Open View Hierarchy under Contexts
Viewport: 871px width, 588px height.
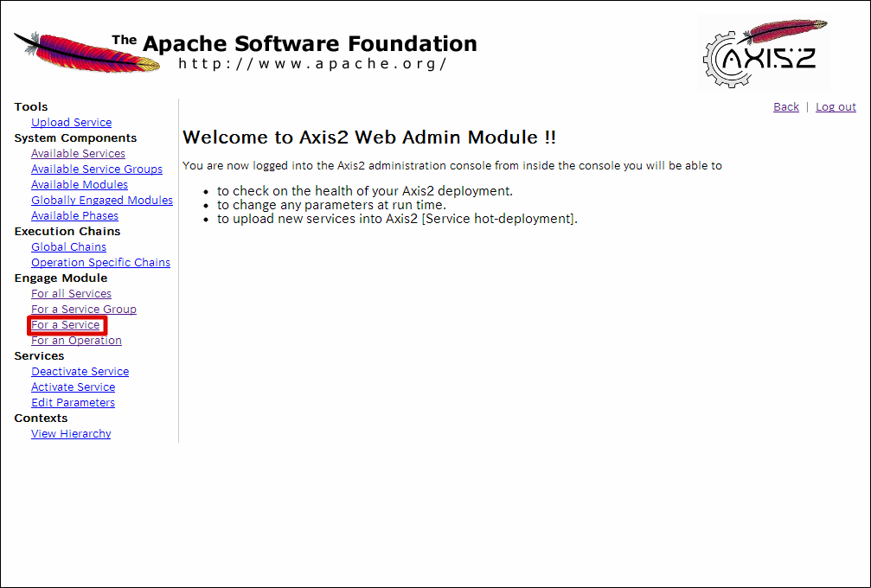pyautogui.click(x=71, y=433)
